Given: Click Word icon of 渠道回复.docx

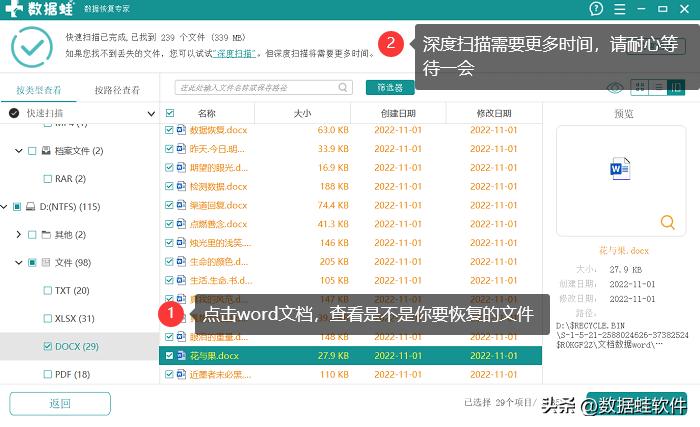Looking at the screenshot, I should coord(181,205).
